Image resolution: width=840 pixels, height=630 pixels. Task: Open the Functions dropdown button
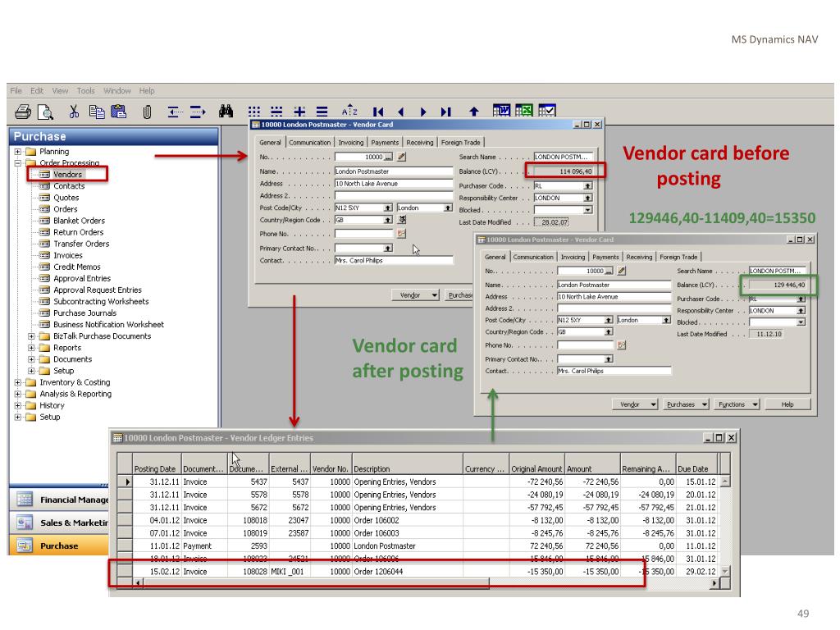pyautogui.click(x=735, y=404)
